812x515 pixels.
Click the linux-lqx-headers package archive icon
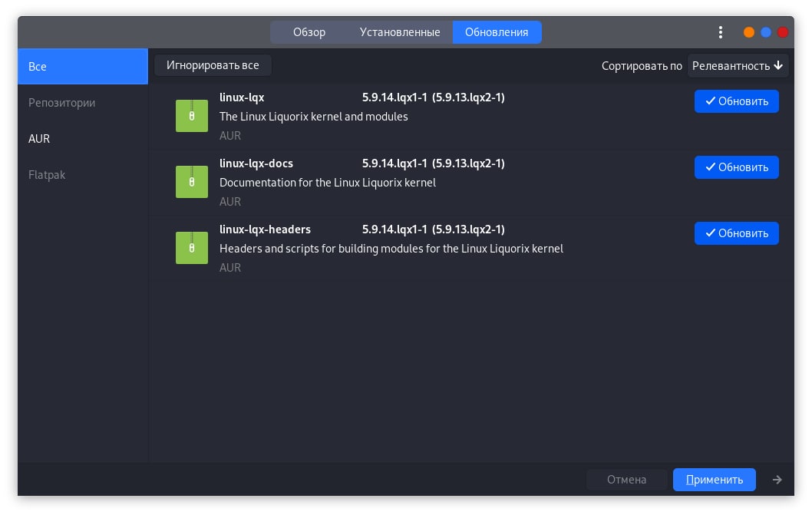[x=191, y=248]
